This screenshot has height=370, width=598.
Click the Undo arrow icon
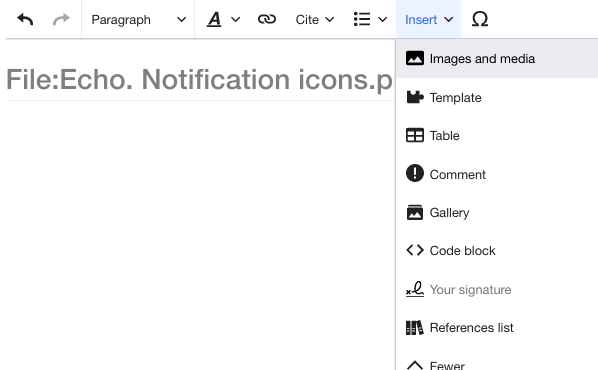(25, 19)
